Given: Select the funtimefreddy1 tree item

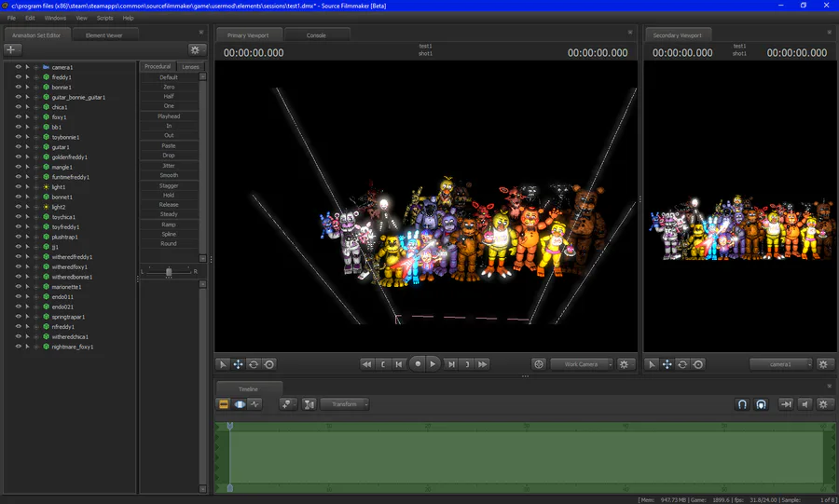Looking at the screenshot, I should 70,177.
